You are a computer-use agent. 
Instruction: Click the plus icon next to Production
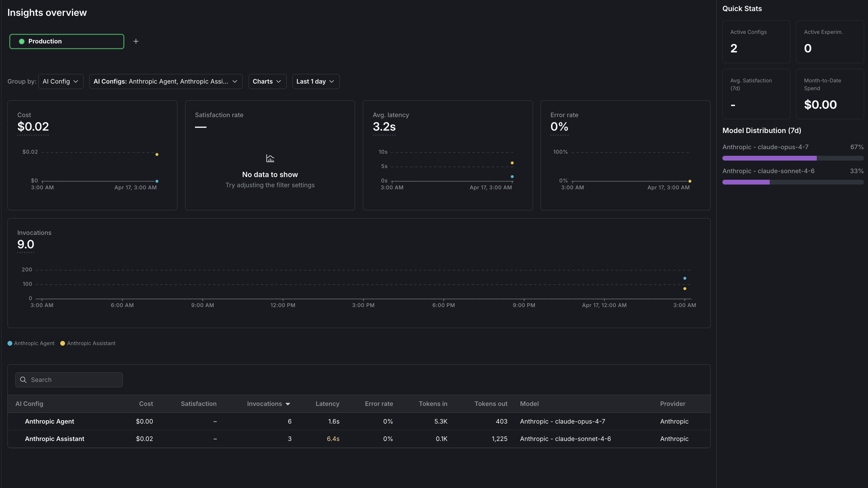[x=136, y=41]
